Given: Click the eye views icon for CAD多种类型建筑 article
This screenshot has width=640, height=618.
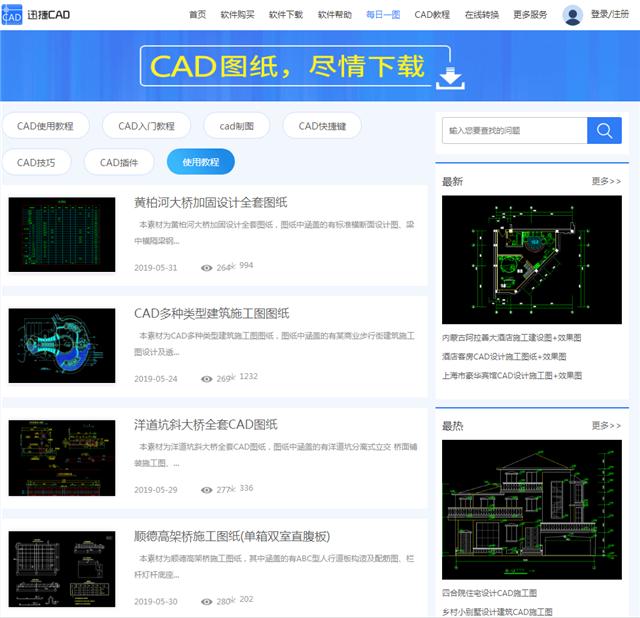Looking at the screenshot, I should [x=207, y=379].
